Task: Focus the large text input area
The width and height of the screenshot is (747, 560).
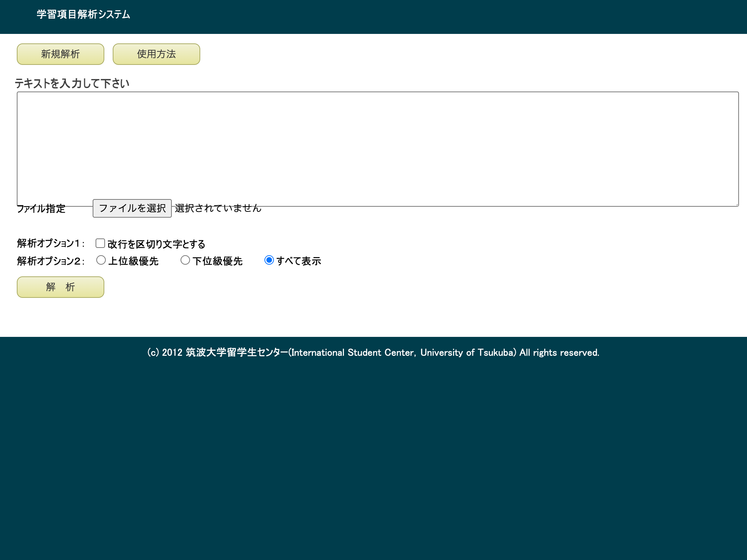Action: coord(378,146)
